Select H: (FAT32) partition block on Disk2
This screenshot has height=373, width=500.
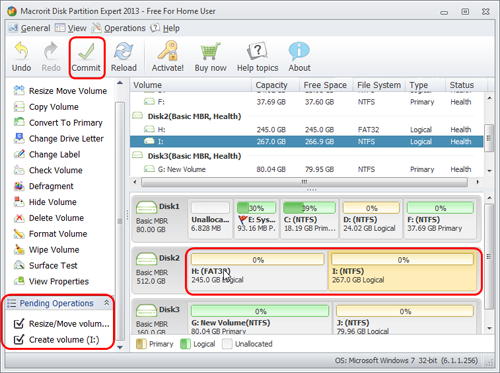point(258,271)
